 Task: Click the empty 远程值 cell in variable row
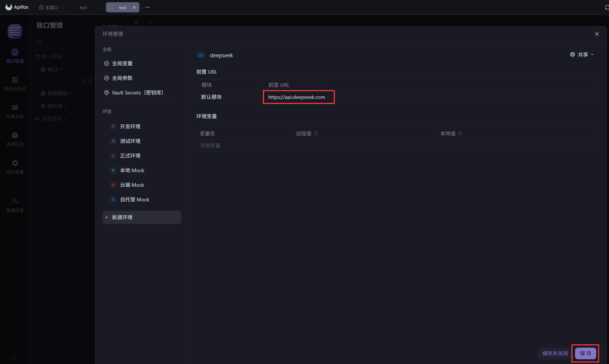click(x=365, y=146)
